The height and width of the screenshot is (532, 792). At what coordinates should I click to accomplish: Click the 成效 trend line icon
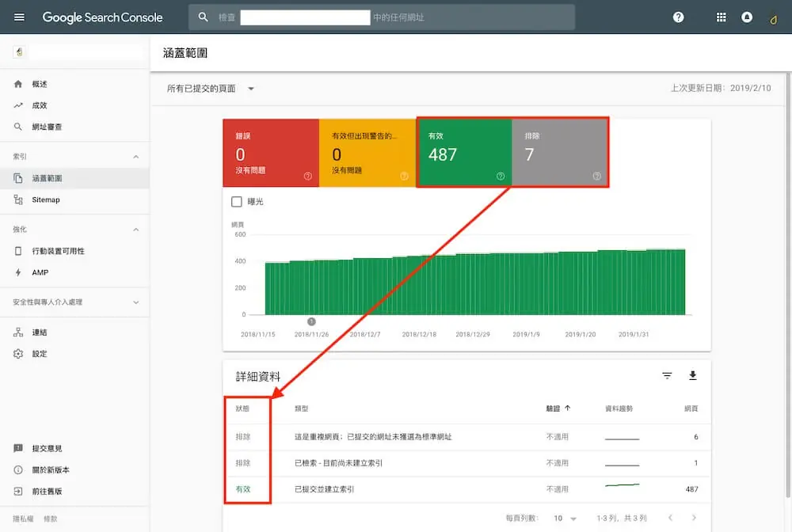[18, 105]
